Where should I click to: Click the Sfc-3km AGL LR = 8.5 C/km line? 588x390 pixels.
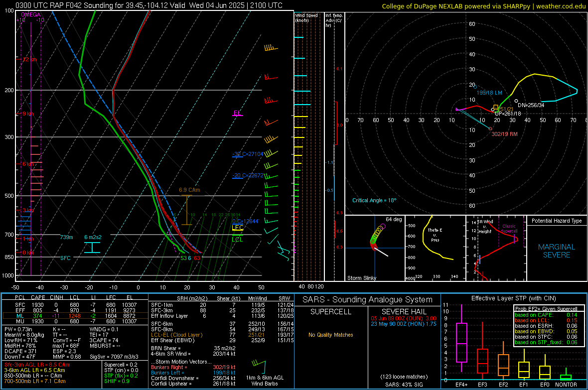37,365
